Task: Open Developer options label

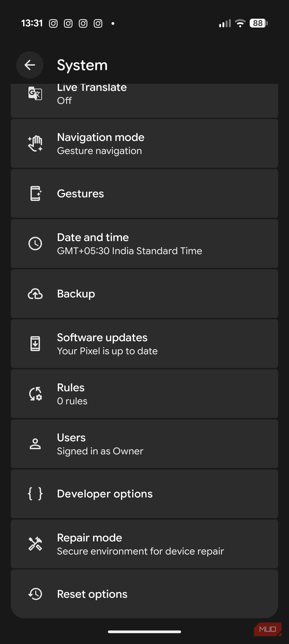Action: coord(105,494)
